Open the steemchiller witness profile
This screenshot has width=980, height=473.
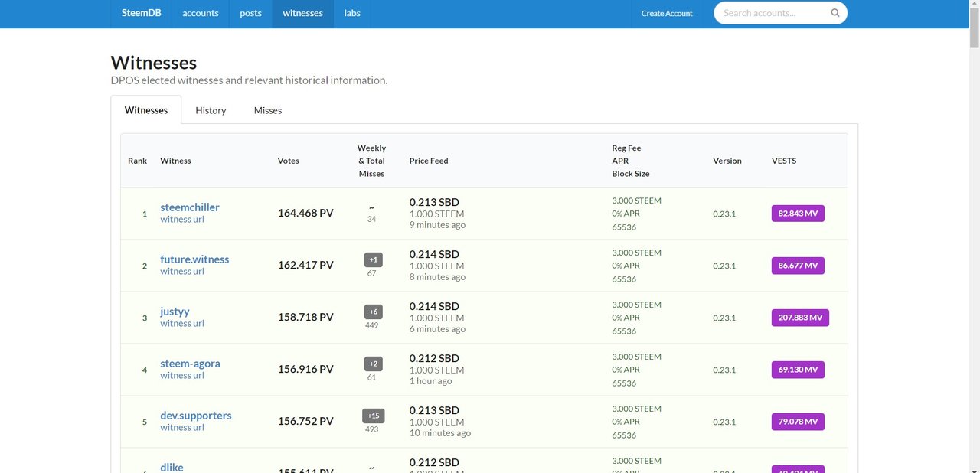tap(190, 207)
